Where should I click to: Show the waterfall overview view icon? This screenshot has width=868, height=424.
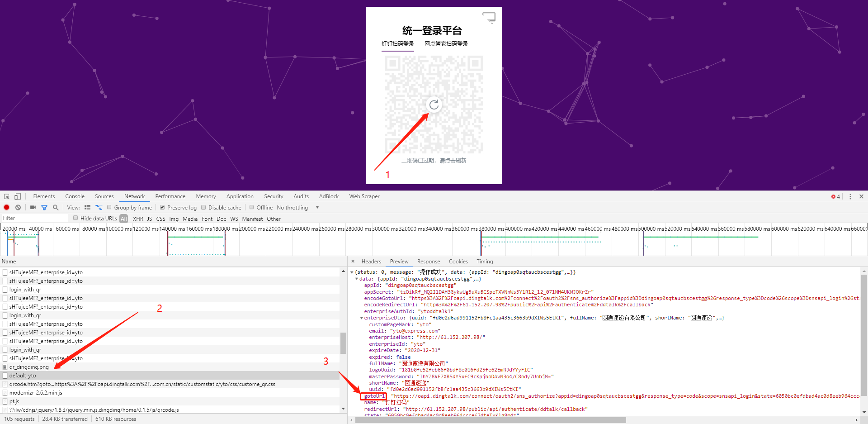(99, 208)
